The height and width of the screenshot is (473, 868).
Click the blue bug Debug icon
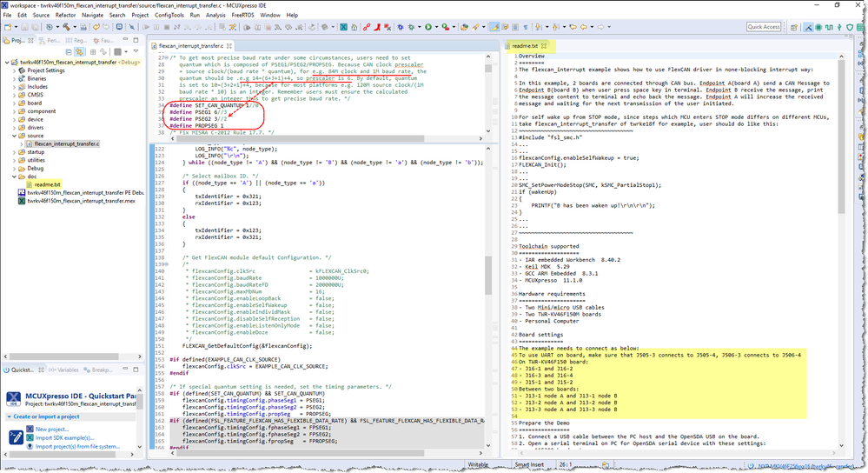(401, 27)
